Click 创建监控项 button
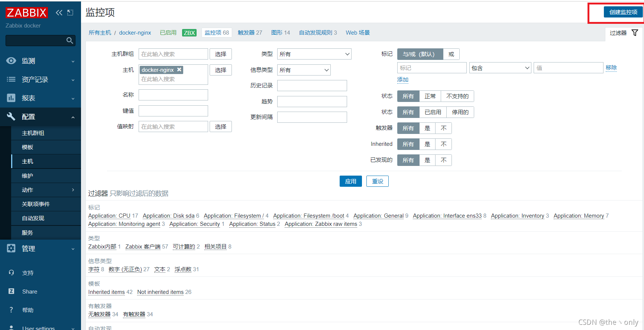This screenshot has height=330, width=644. 623,12
